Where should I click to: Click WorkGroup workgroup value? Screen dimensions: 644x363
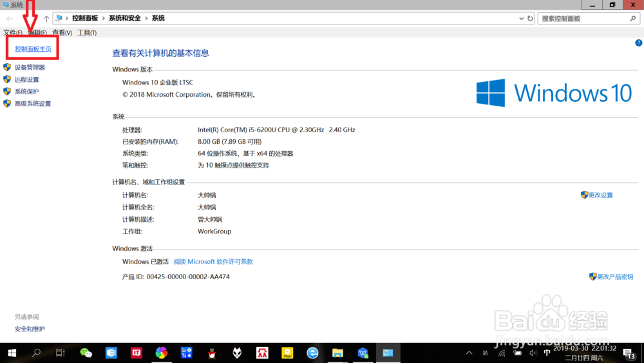pos(214,231)
